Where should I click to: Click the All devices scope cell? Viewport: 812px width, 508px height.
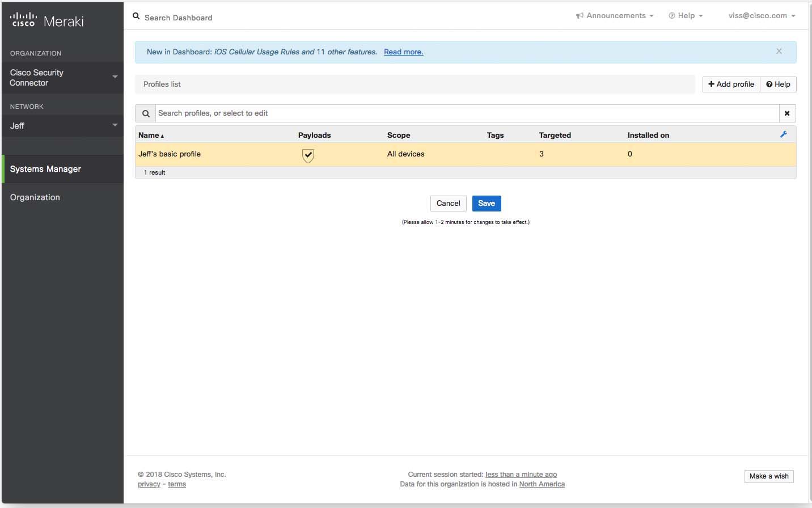(405, 154)
